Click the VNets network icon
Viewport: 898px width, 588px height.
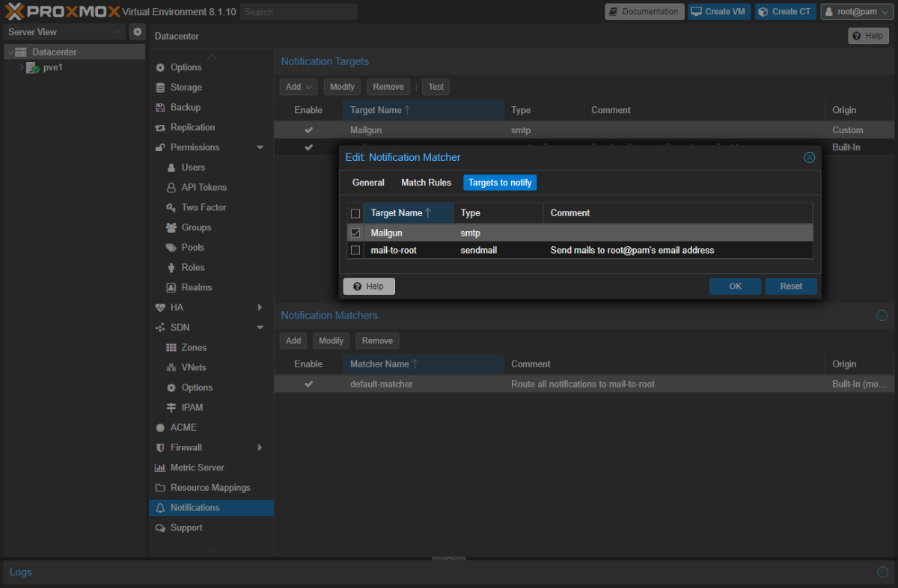point(171,368)
